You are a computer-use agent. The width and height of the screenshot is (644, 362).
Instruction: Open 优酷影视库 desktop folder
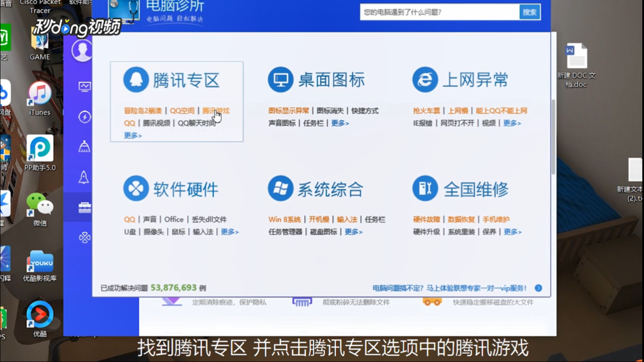(x=40, y=266)
